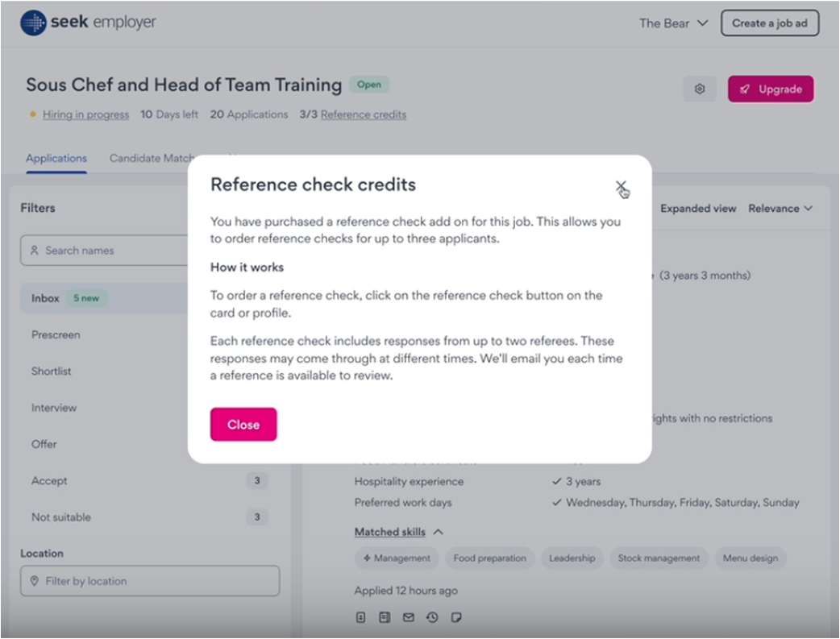Viewport: 840px width, 639px height.
Task: Open the activity history clock icon
Action: (433, 618)
